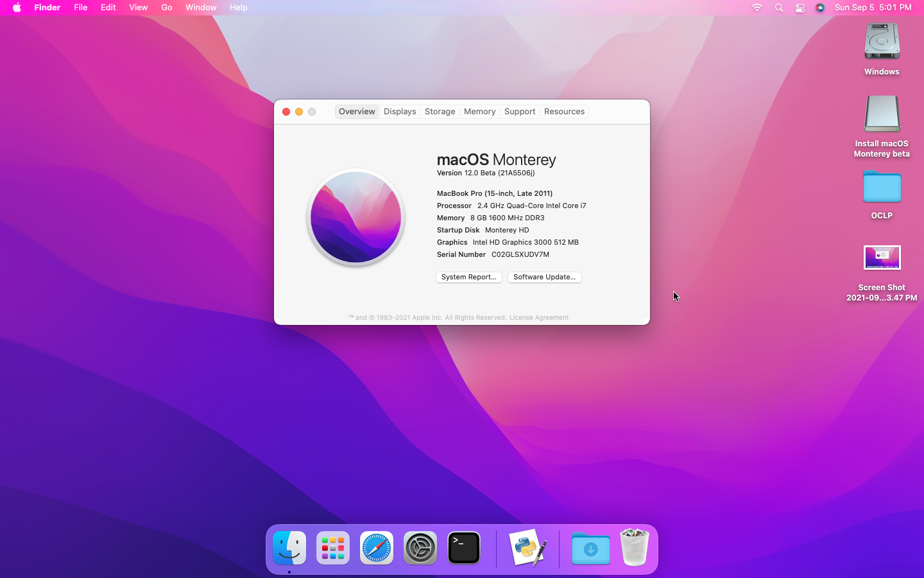Open the Trash in the Dock

tap(635, 547)
